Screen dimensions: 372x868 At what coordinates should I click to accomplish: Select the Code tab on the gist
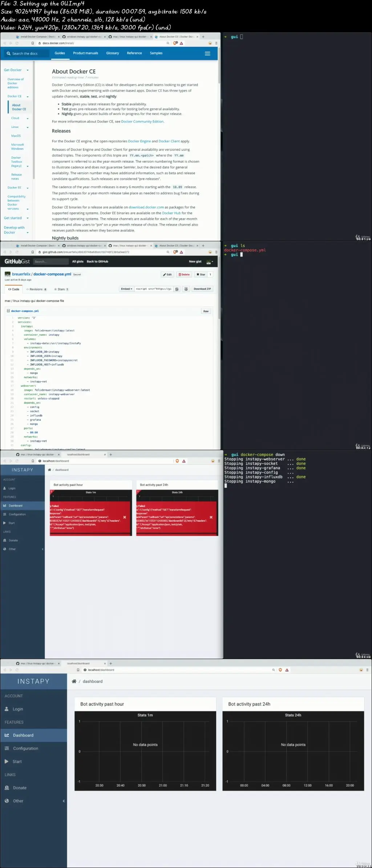tap(14, 289)
